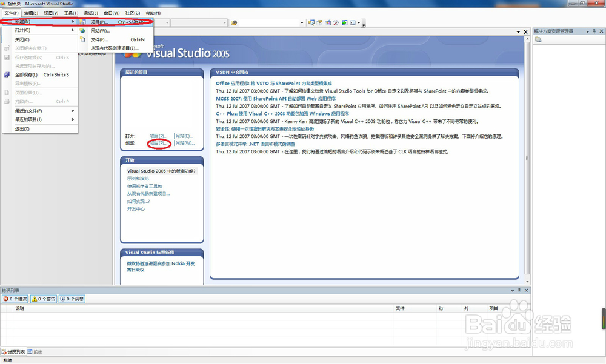Click the Properties Window toolbar icon
Image resolution: width=606 pixels, height=364 pixels.
coord(319,23)
